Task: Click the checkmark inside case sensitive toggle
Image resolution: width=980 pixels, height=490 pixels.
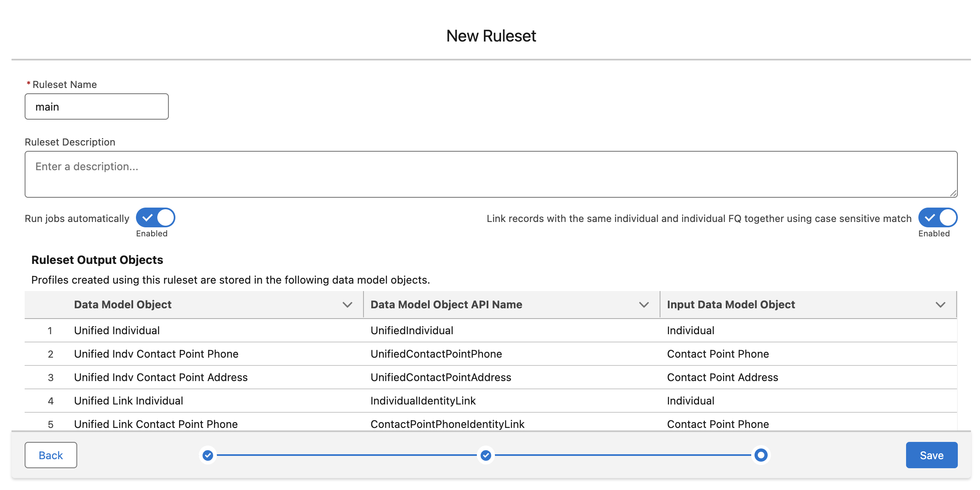Action: (930, 218)
